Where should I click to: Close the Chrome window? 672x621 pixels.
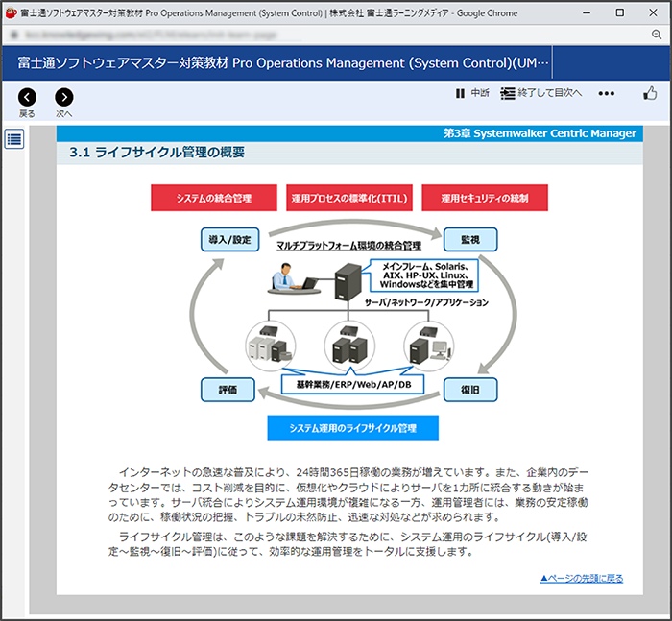[x=653, y=12]
